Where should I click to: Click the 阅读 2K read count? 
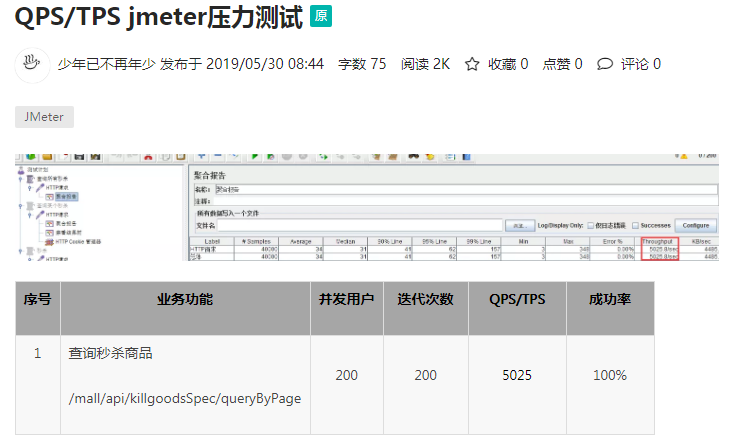[425, 64]
